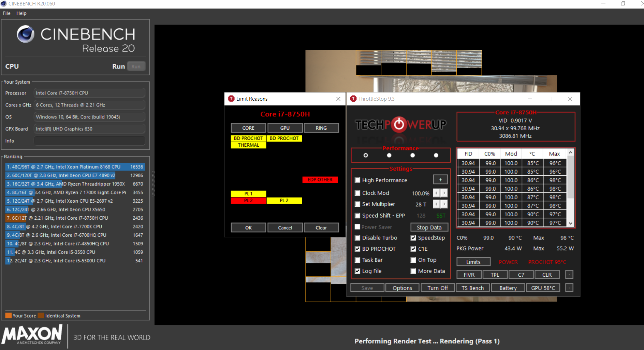Click the Cinebench sphere logo
The image size is (644, 350).
click(26, 34)
